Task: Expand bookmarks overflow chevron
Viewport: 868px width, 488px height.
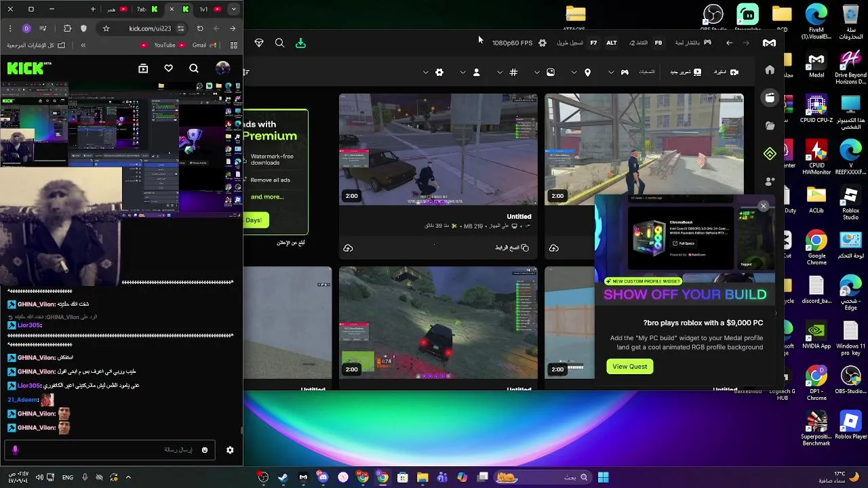Action: pos(83,45)
